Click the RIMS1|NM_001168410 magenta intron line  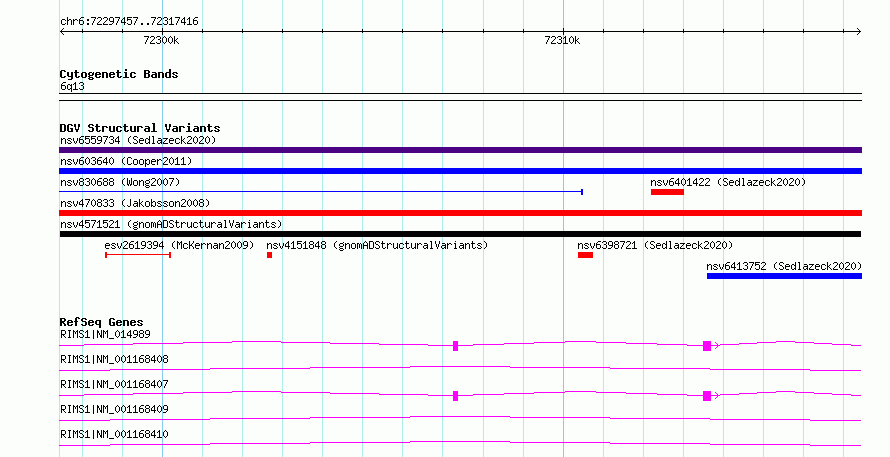[460, 444]
